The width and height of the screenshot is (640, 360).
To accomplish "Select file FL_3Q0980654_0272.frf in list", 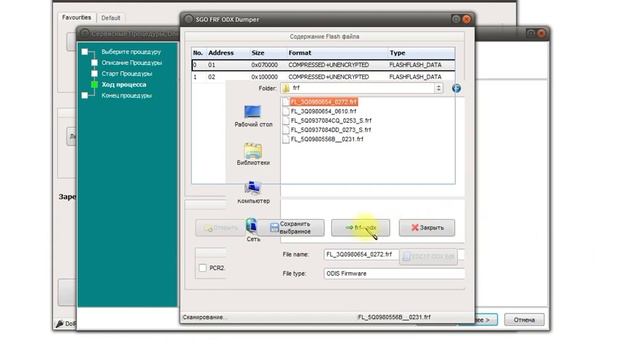I will coord(324,102).
